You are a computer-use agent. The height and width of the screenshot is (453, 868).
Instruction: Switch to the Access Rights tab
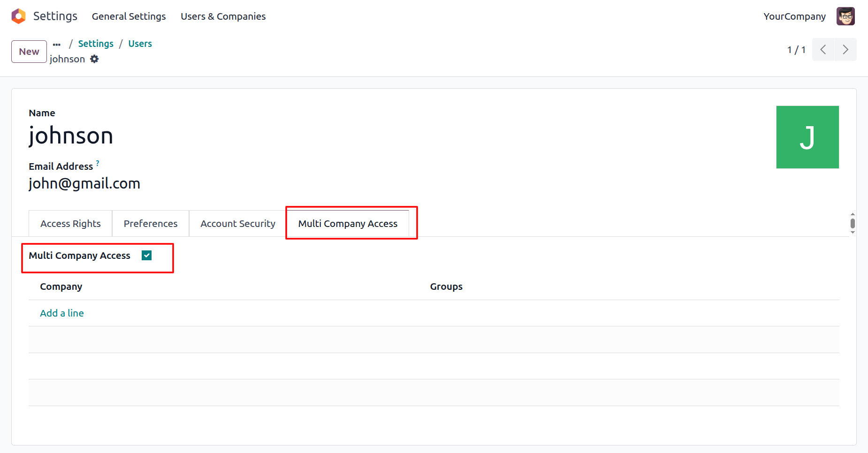point(70,224)
